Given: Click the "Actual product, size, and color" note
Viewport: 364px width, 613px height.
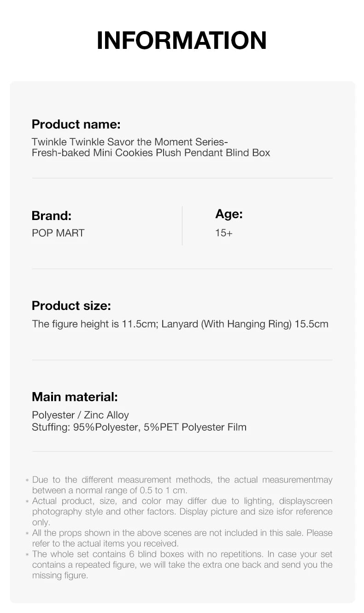Looking at the screenshot, I should (x=182, y=512).
